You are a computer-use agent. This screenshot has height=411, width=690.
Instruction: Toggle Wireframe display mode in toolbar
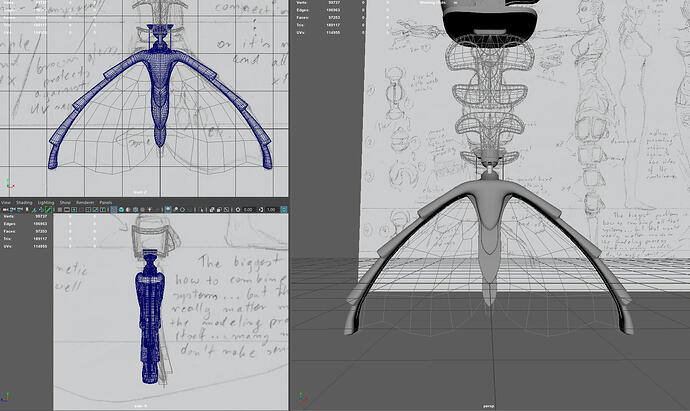(x=113, y=209)
